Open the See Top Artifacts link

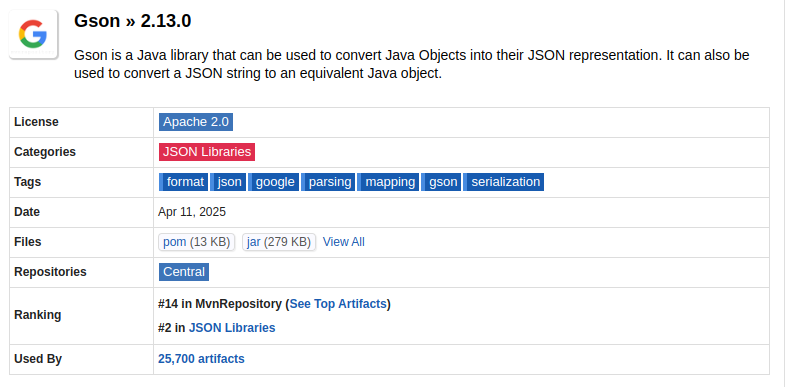tap(338, 304)
